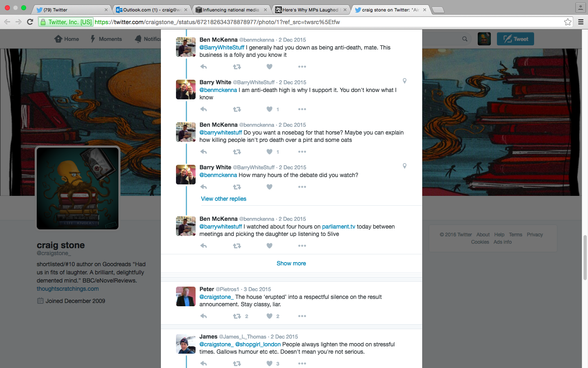588x368 pixels.
Task: Bookmark page with star icon
Action: point(568,22)
